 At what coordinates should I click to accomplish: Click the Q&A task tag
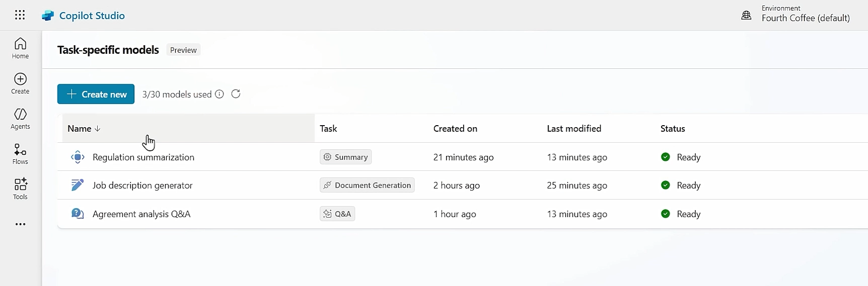click(337, 214)
